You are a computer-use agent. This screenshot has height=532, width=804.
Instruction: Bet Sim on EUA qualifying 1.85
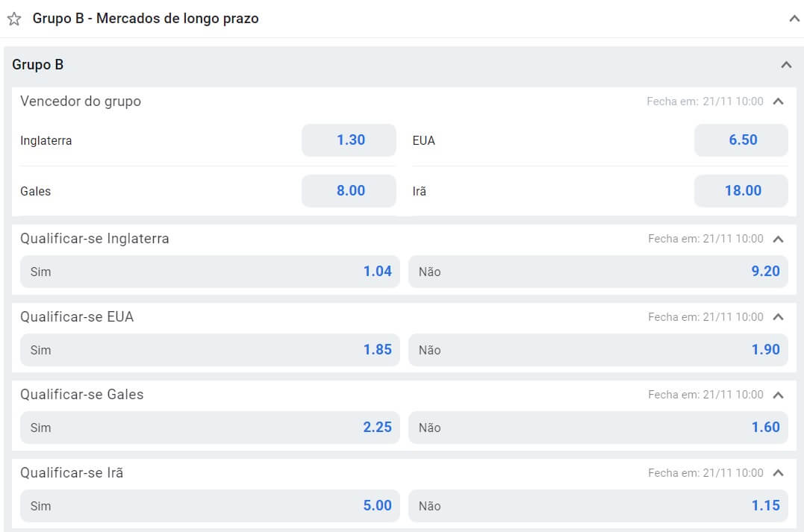pos(210,350)
